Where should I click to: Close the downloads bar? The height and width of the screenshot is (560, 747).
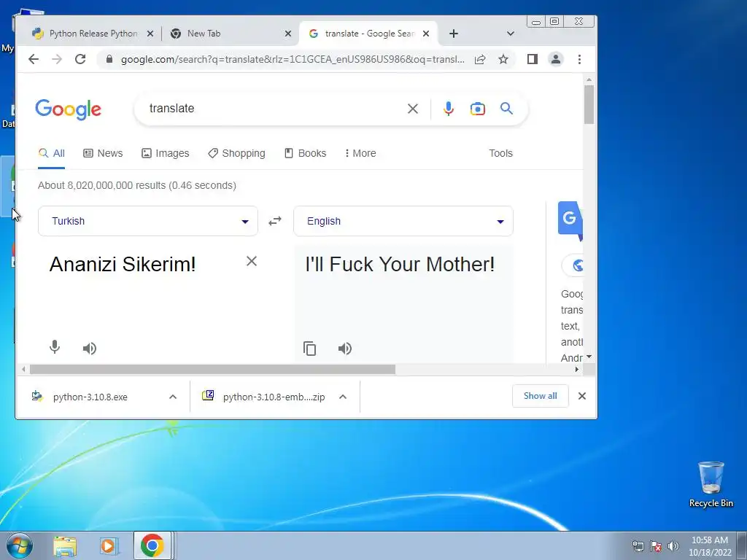click(581, 396)
